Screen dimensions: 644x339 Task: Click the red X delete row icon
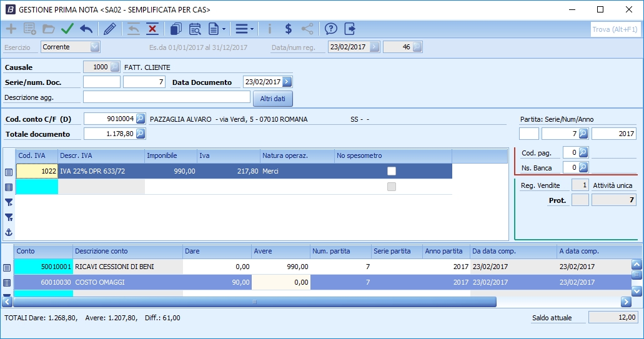pos(152,29)
